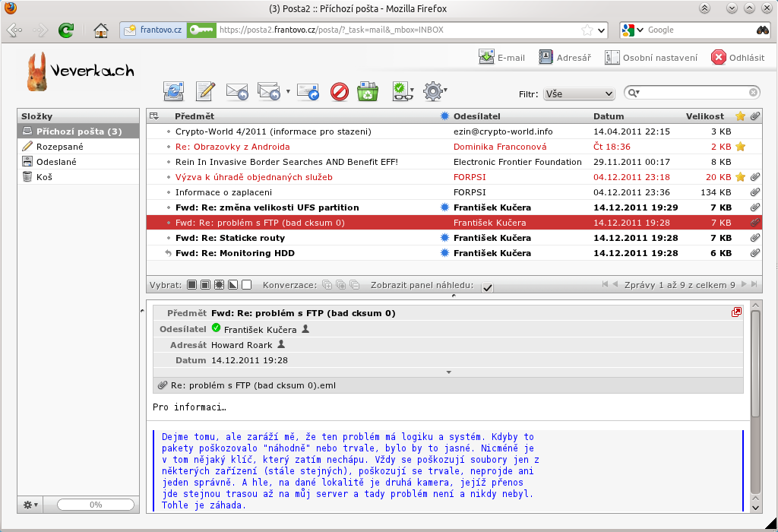Expand the message headers down arrow

[448, 372]
